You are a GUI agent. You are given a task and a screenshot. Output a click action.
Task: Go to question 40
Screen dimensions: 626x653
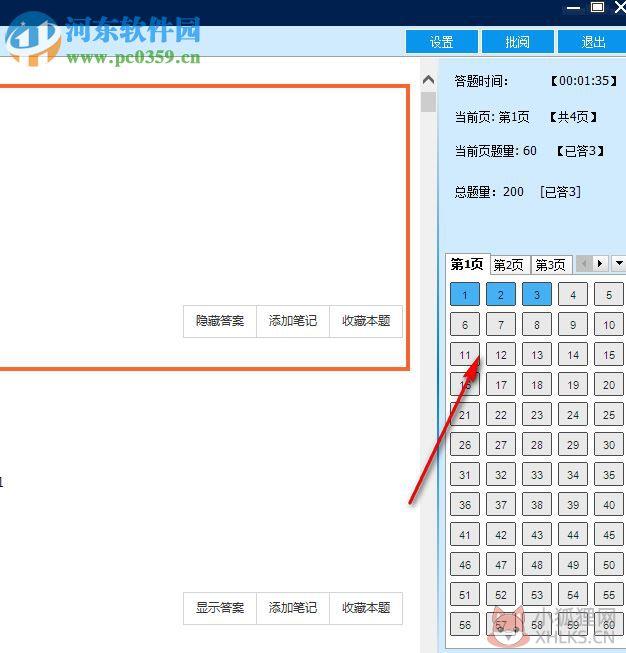pyautogui.click(x=609, y=505)
